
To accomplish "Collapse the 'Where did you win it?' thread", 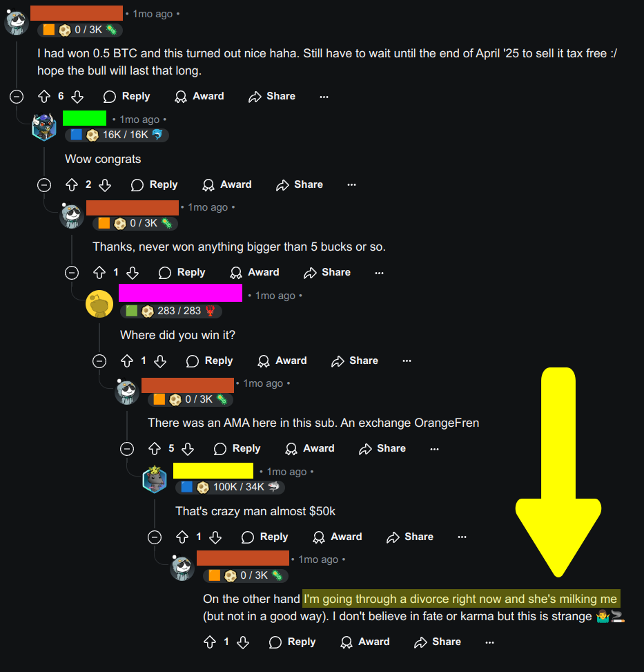I will pos(99,361).
